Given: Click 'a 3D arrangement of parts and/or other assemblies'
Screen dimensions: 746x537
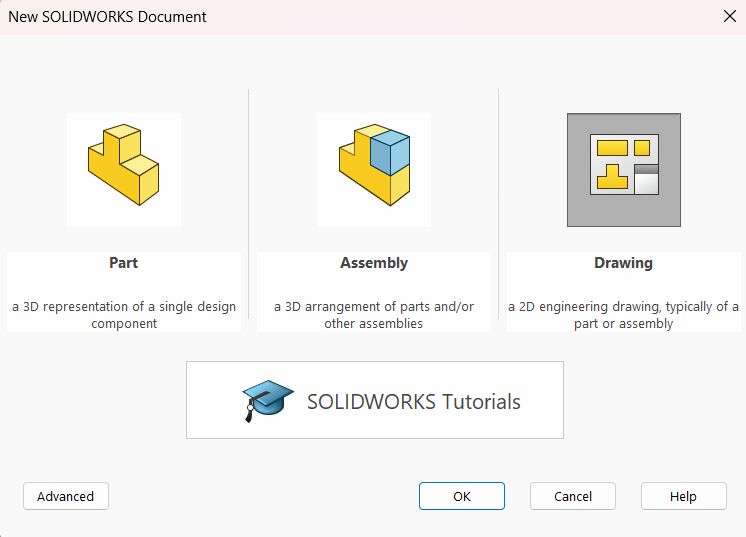Looking at the screenshot, I should tap(374, 315).
